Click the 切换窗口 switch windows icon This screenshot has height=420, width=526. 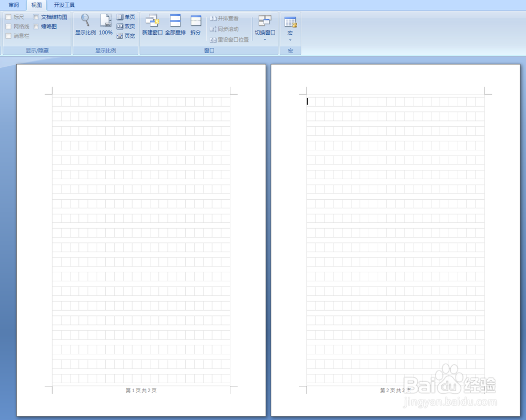[x=265, y=22]
